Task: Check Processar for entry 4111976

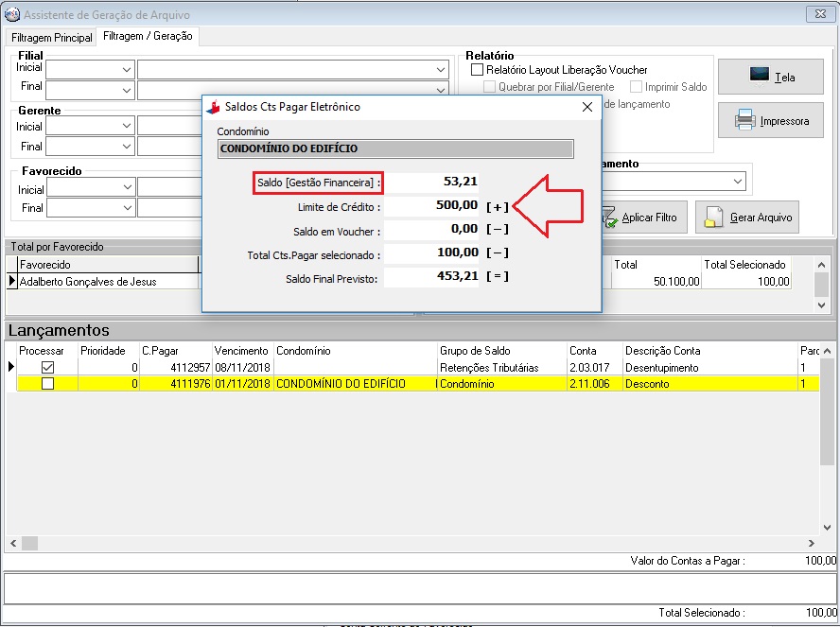Action: tap(47, 384)
